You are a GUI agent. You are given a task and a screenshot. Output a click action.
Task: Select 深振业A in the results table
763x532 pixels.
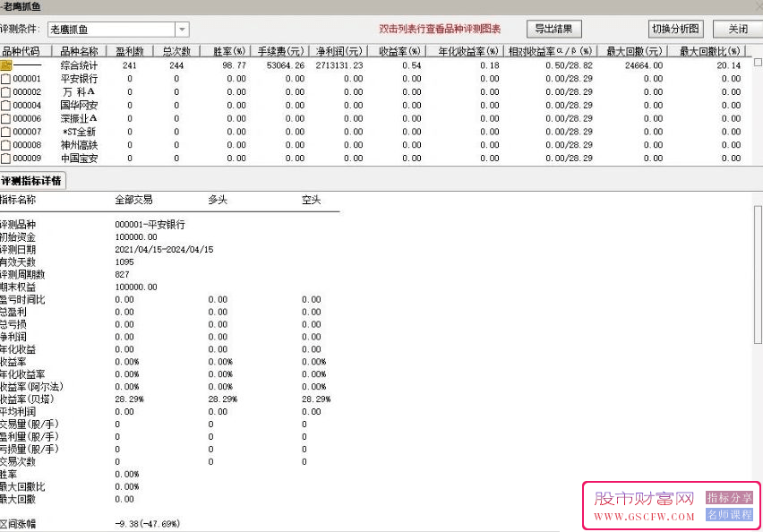click(x=80, y=118)
